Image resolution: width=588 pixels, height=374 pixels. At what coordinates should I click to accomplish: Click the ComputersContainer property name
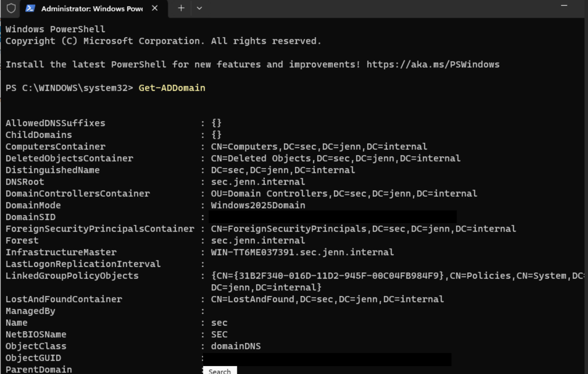[x=55, y=147]
